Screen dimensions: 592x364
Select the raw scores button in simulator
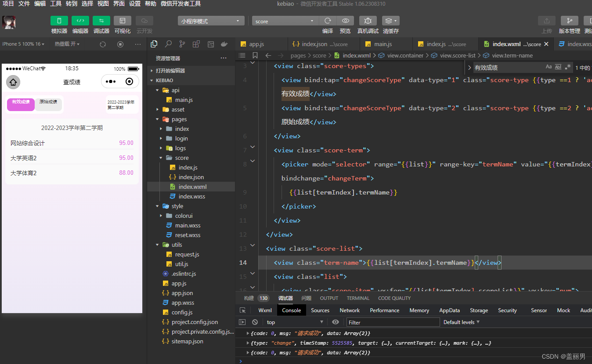pos(48,104)
